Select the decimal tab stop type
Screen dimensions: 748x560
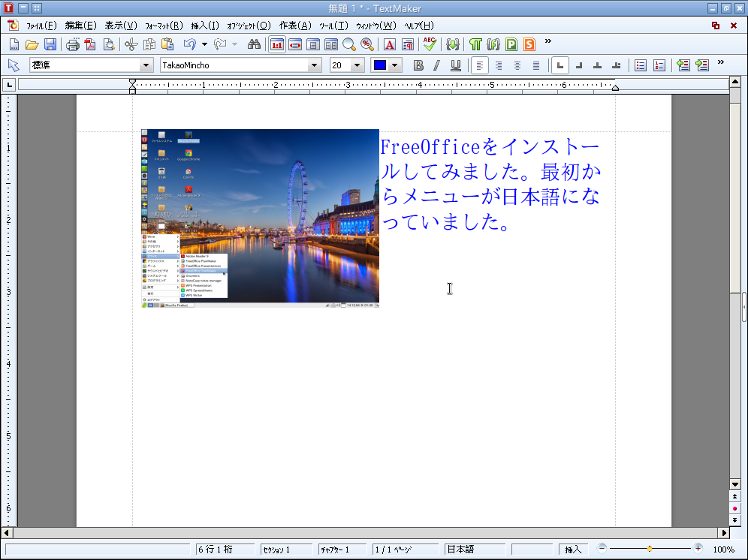(x=617, y=65)
